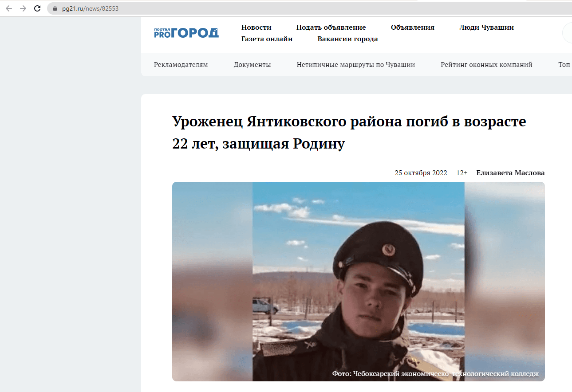572x392 pixels.
Task: Click the author name Елизавета Маслова
Action: click(510, 173)
